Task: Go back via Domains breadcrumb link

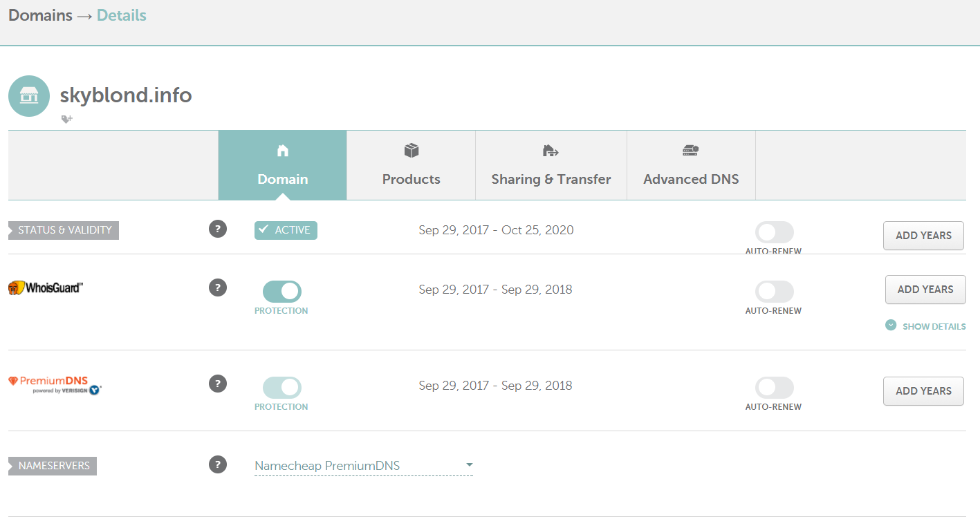Action: [40, 15]
